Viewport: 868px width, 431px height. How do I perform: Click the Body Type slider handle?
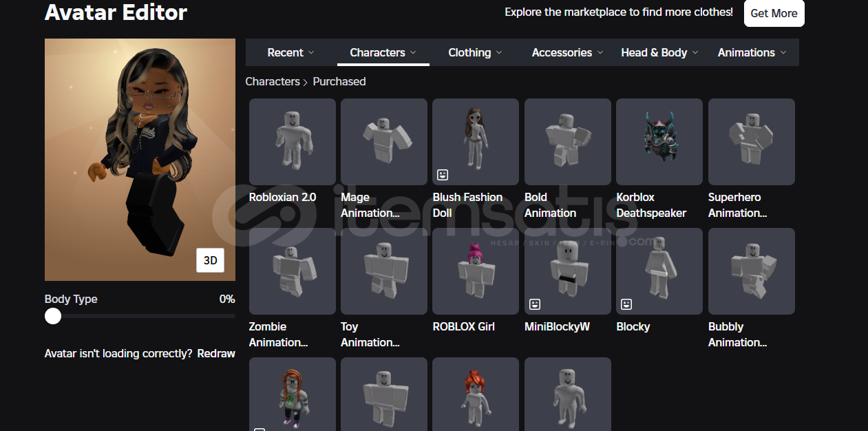point(53,316)
